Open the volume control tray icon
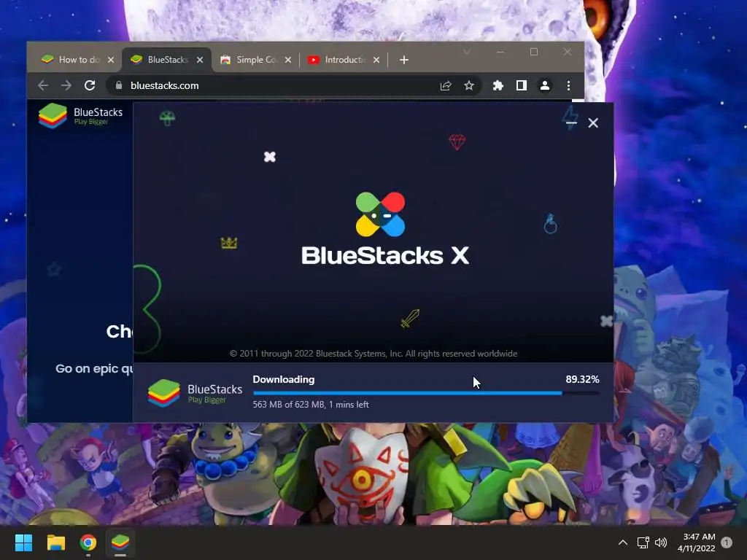Image resolution: width=747 pixels, height=560 pixels. click(661, 542)
